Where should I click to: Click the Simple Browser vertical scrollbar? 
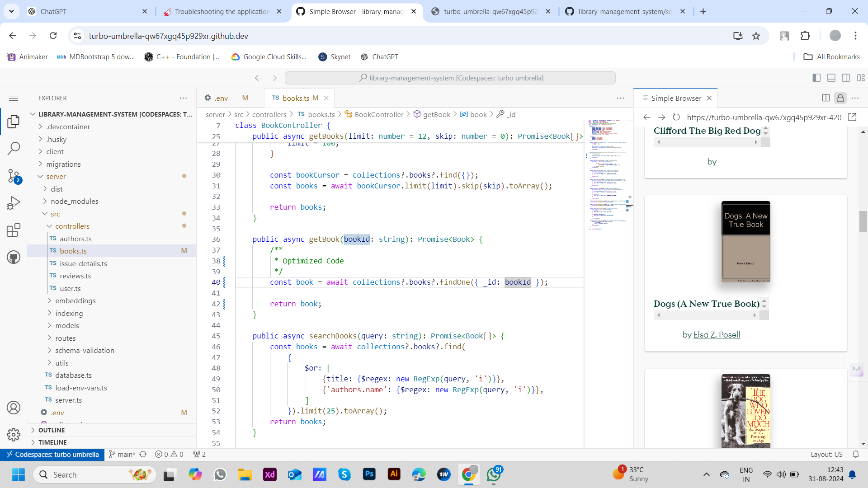pyautogui.click(x=863, y=221)
